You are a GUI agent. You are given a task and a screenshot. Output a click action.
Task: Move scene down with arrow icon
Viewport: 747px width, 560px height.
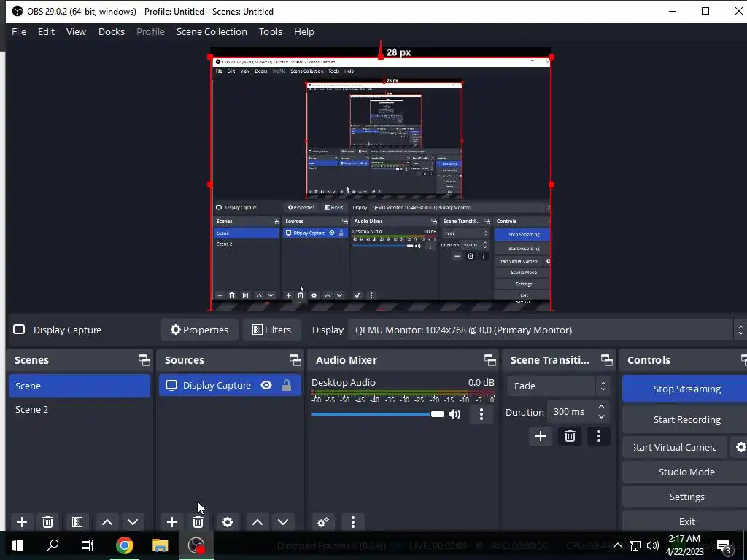[x=133, y=522]
